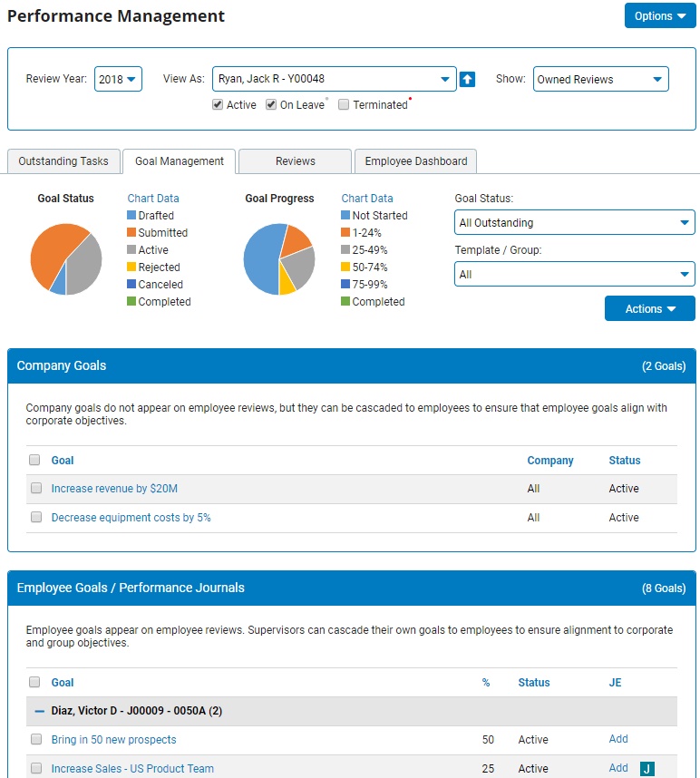Click the Not Started legend color swatch
This screenshot has width=700, height=778.
345,215
